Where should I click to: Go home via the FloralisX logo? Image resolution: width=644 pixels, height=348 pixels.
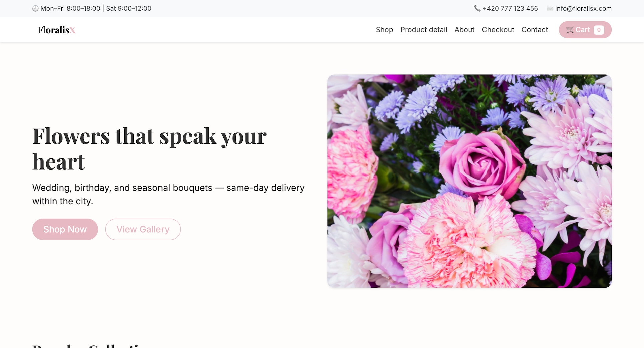coord(57,30)
